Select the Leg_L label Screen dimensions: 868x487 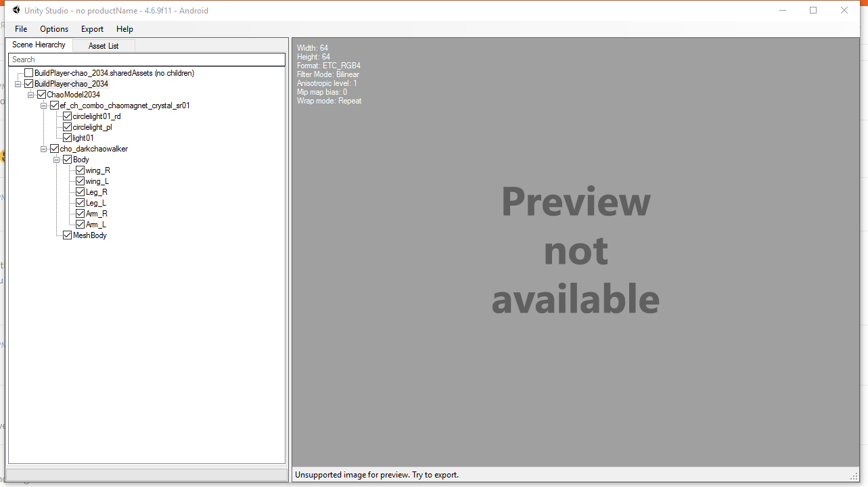[x=95, y=203]
